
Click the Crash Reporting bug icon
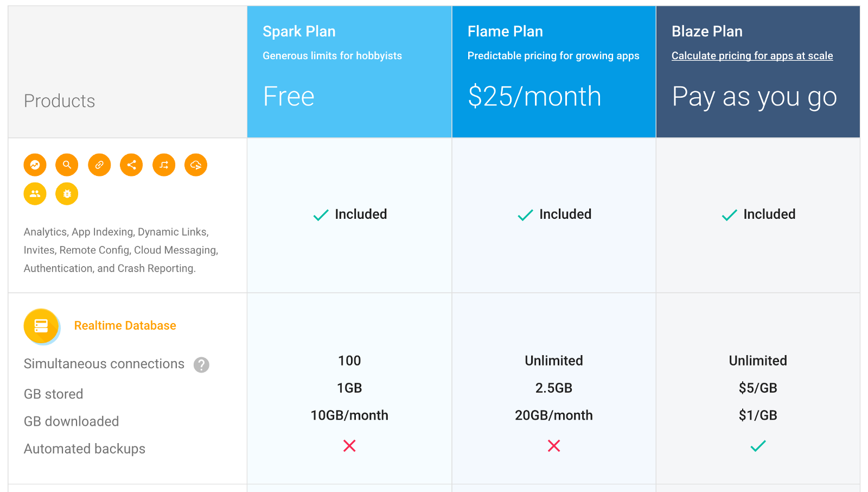click(x=67, y=194)
